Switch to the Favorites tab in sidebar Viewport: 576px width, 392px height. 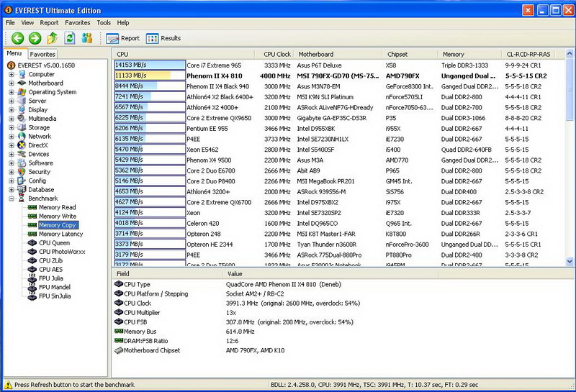(x=42, y=54)
